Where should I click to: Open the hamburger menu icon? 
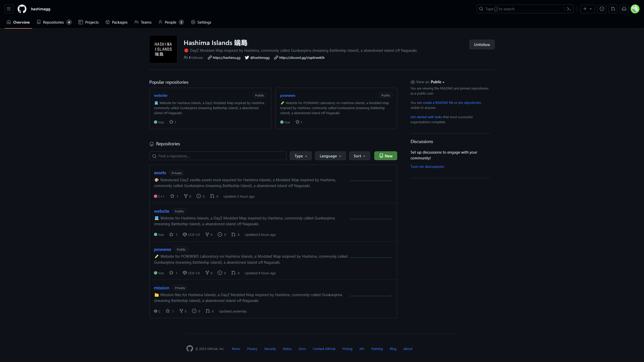pyautogui.click(x=9, y=9)
